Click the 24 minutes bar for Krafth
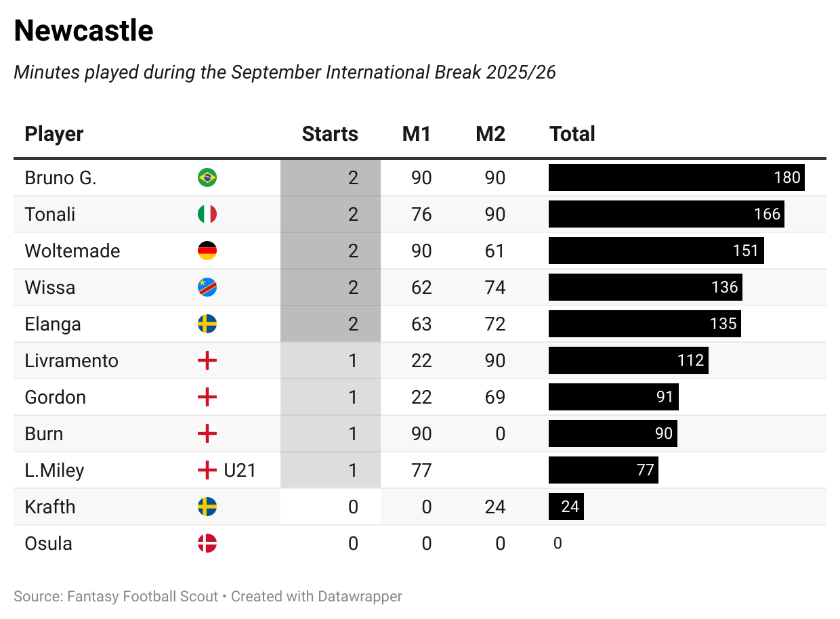The image size is (840, 619). pyautogui.click(x=566, y=507)
